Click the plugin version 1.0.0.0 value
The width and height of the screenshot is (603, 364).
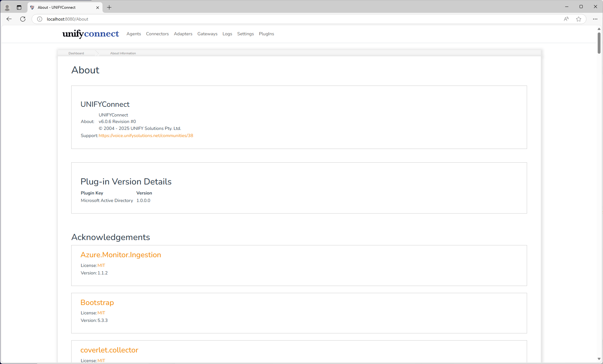(x=143, y=200)
